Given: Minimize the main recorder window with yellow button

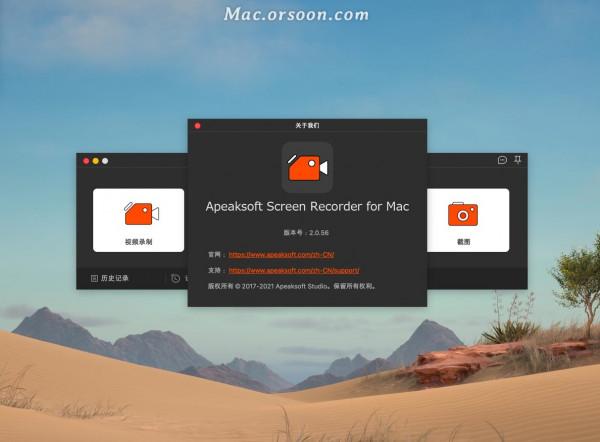Looking at the screenshot, I should (96, 161).
